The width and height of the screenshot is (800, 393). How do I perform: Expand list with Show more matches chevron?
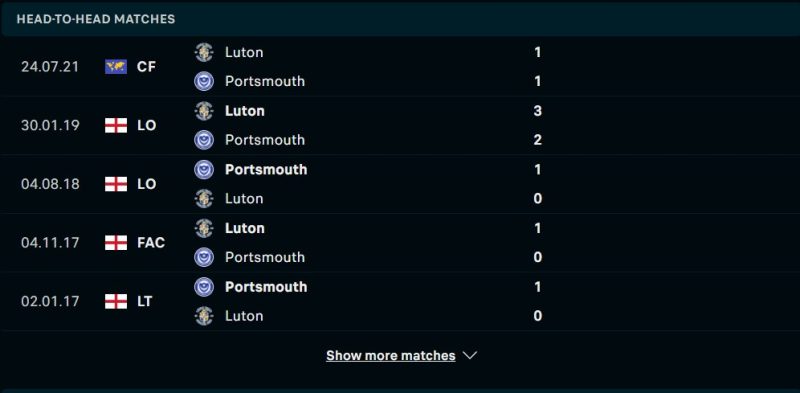470,355
